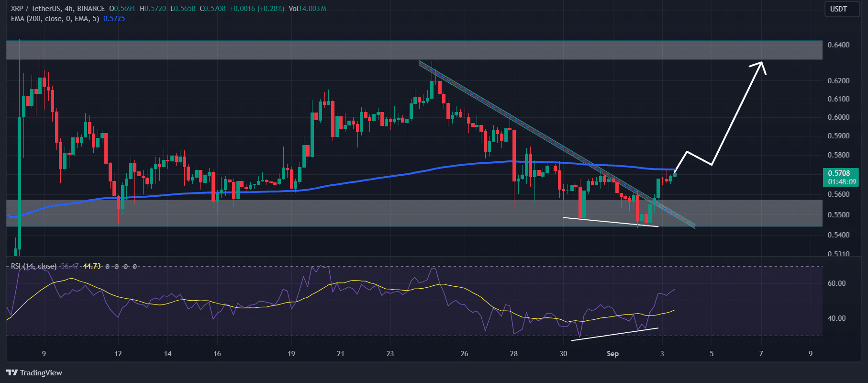Click the low value L0.5658

tap(183, 9)
